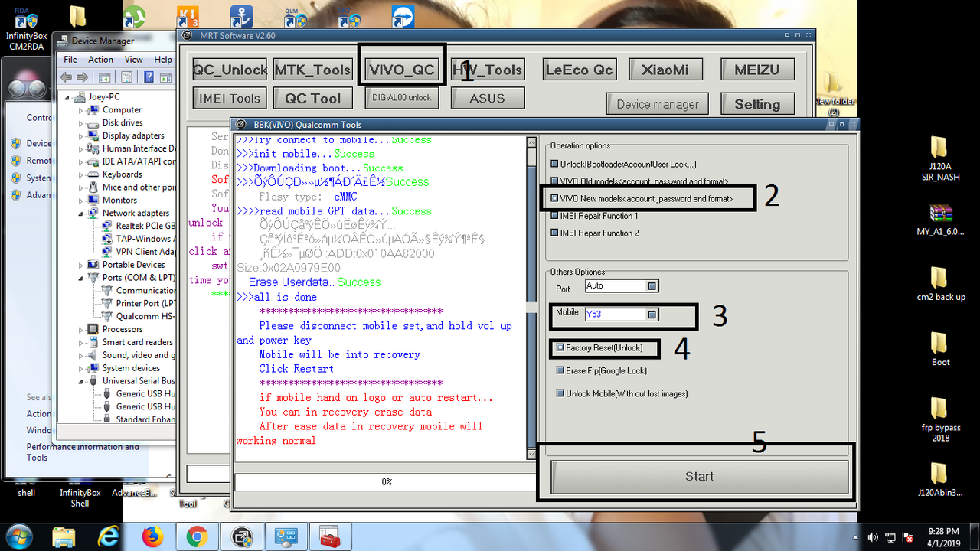Open the Boot folder on desktop

(x=940, y=349)
